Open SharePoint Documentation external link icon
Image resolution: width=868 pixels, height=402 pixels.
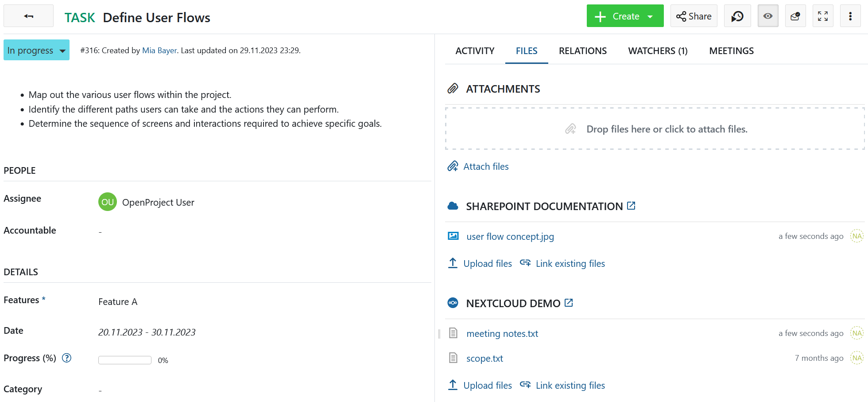631,205
